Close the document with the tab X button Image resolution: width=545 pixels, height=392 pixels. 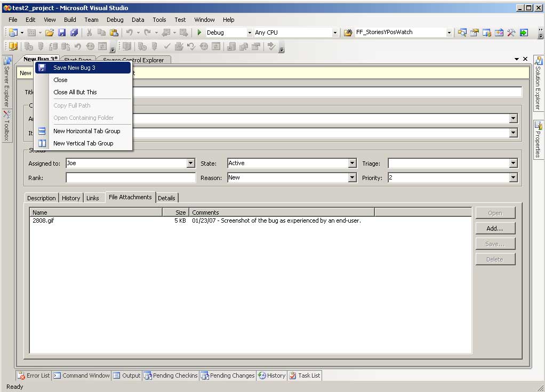tap(525, 59)
